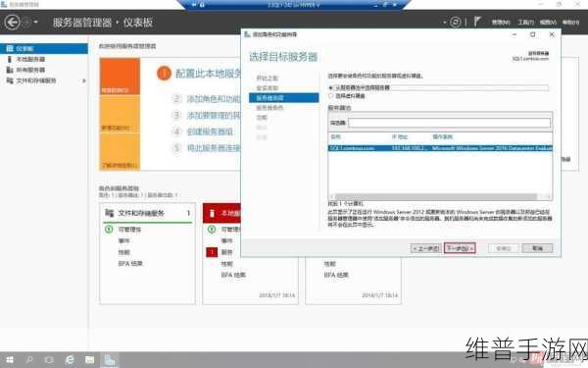Open BPA 结果 in the 文件和存储服务 tile
The height and width of the screenshot is (368, 588).
[130, 264]
